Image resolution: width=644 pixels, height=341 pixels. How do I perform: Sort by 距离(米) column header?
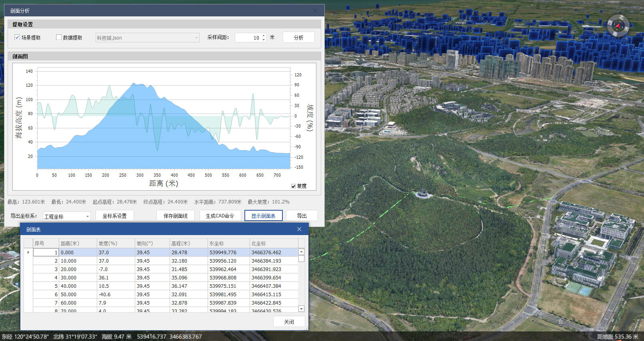(x=78, y=243)
